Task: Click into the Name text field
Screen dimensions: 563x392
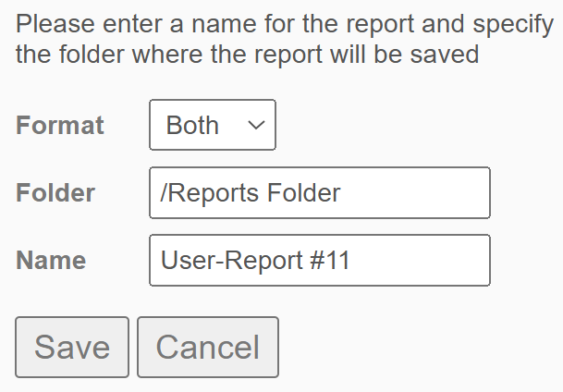Action: pos(319,260)
